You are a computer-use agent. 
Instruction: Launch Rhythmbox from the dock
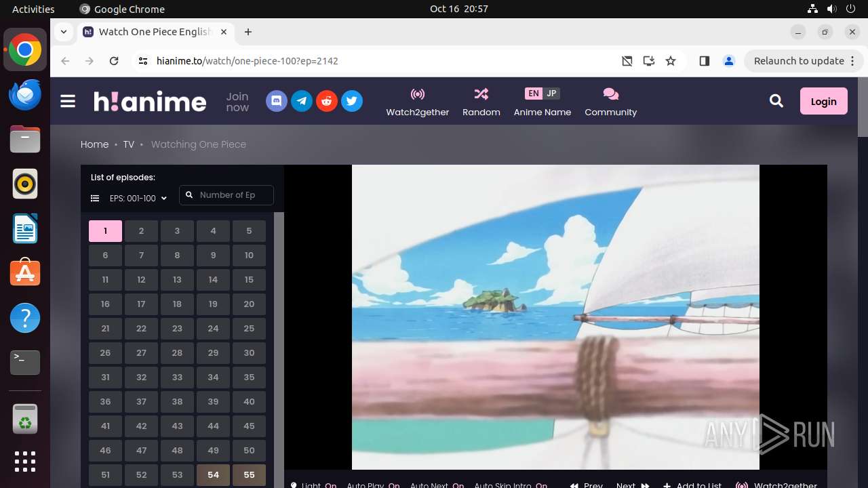(25, 184)
